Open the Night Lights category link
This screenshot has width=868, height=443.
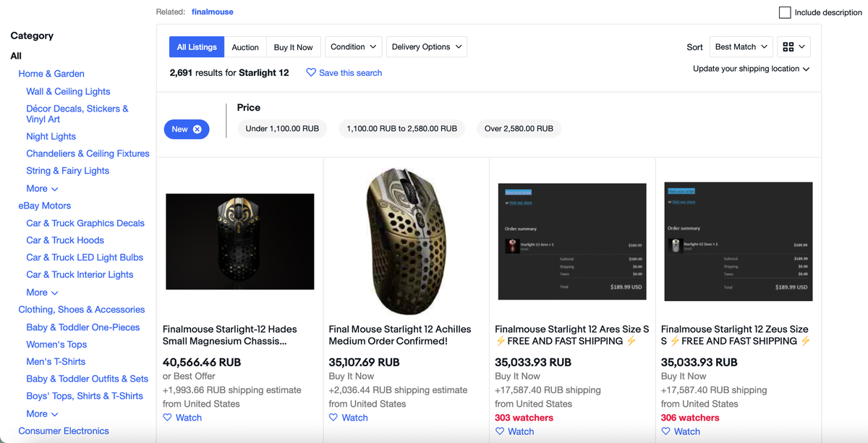coord(51,137)
